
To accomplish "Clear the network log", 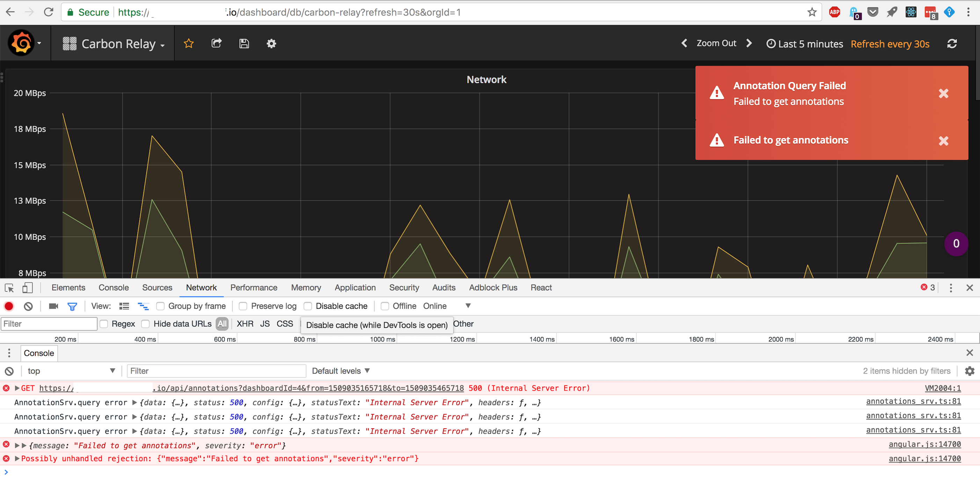I will click(x=28, y=306).
